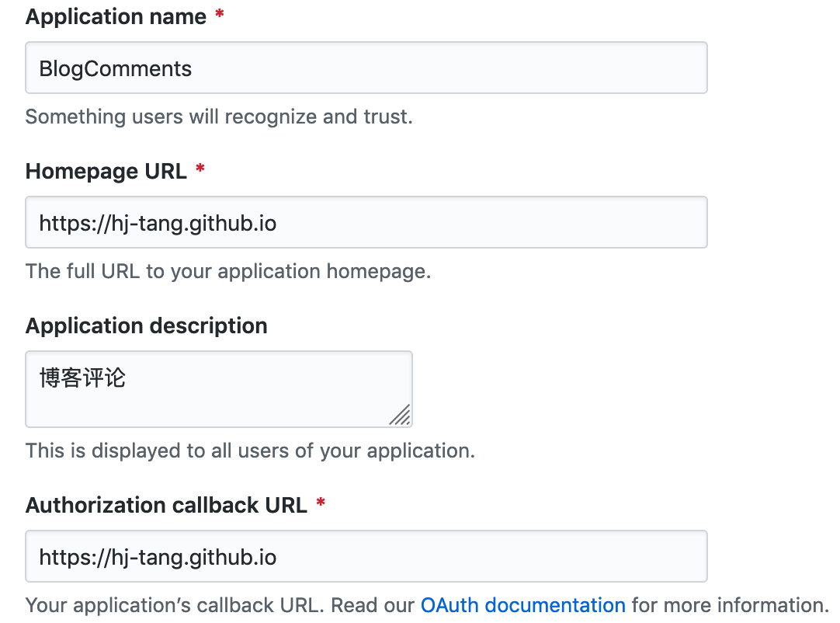Click the "Your application's callback URL" hint
Screen dimensions: 840x623
(x=220, y=605)
